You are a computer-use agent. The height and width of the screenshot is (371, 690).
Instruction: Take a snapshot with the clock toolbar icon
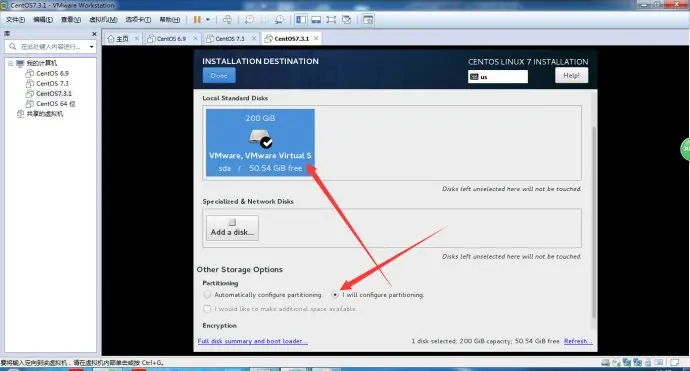(249, 19)
